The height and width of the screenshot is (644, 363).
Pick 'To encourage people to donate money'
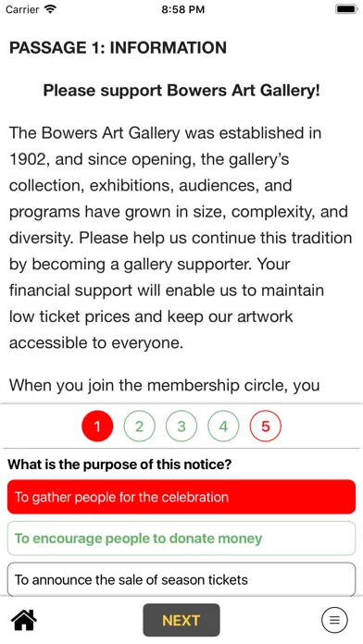(181, 538)
